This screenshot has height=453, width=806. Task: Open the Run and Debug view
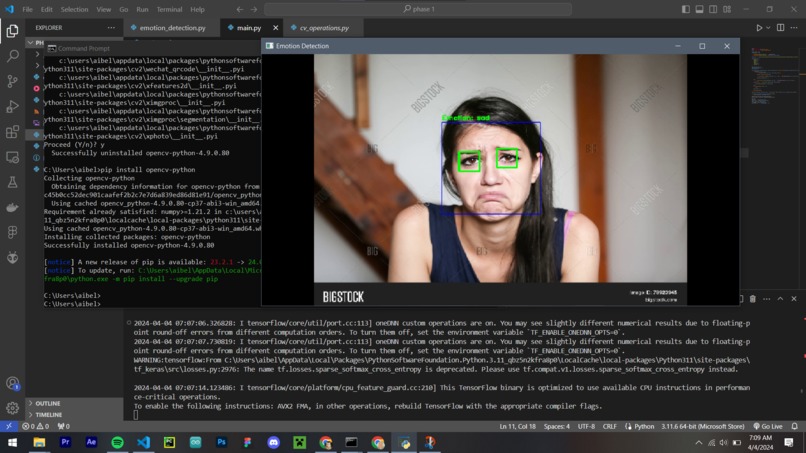pos(12,106)
